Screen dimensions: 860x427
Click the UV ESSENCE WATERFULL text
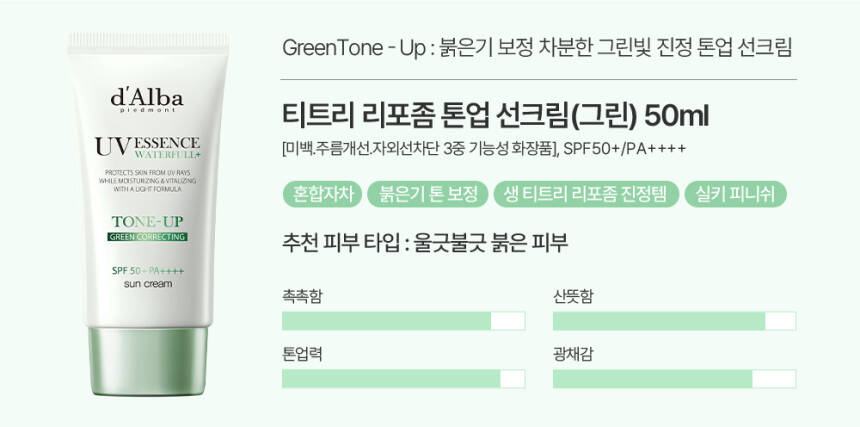click(x=148, y=147)
